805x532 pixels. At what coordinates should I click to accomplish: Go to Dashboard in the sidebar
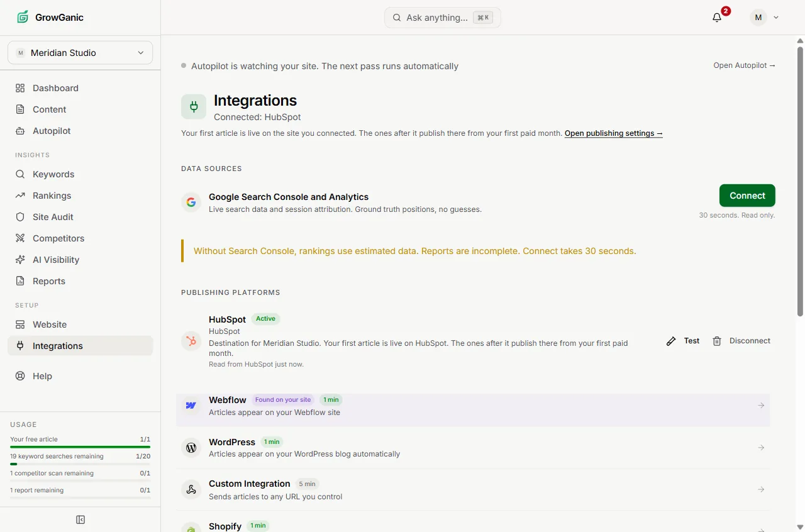click(x=80, y=88)
